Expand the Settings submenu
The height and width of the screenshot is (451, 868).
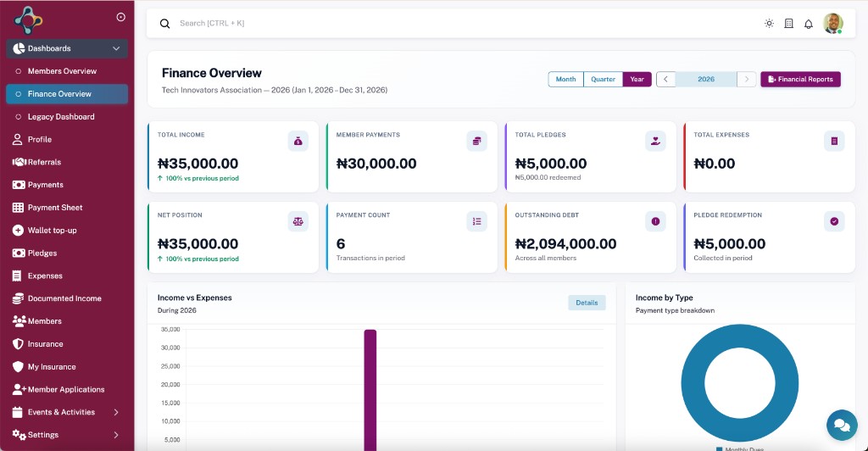[116, 435]
